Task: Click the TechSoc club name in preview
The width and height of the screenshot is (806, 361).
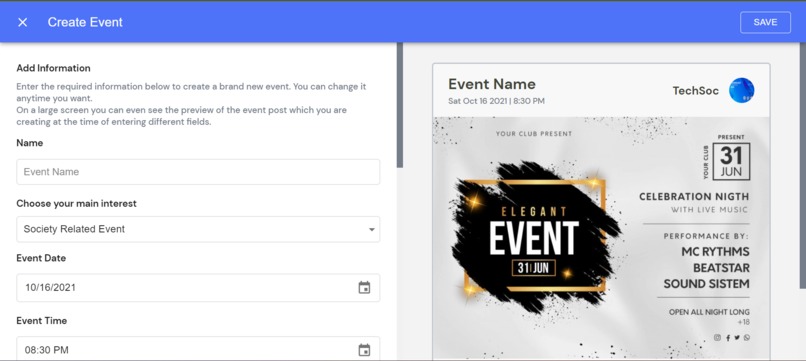Action: coord(695,91)
